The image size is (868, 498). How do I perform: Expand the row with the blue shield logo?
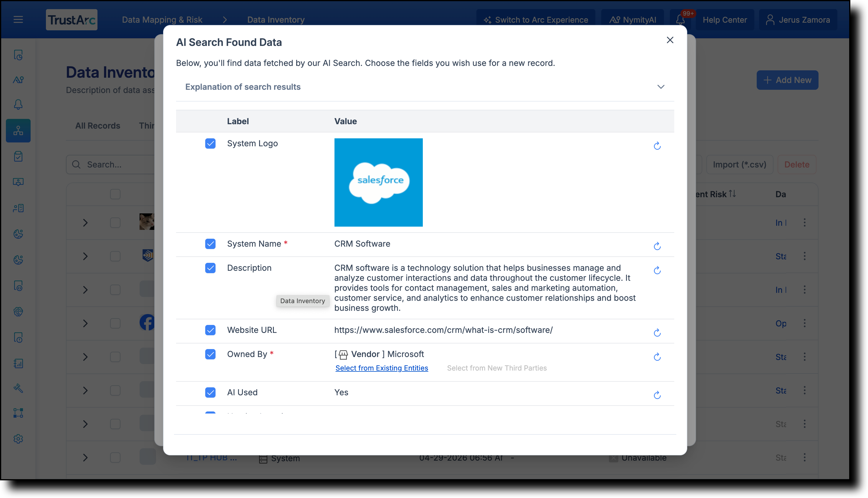pos(85,256)
